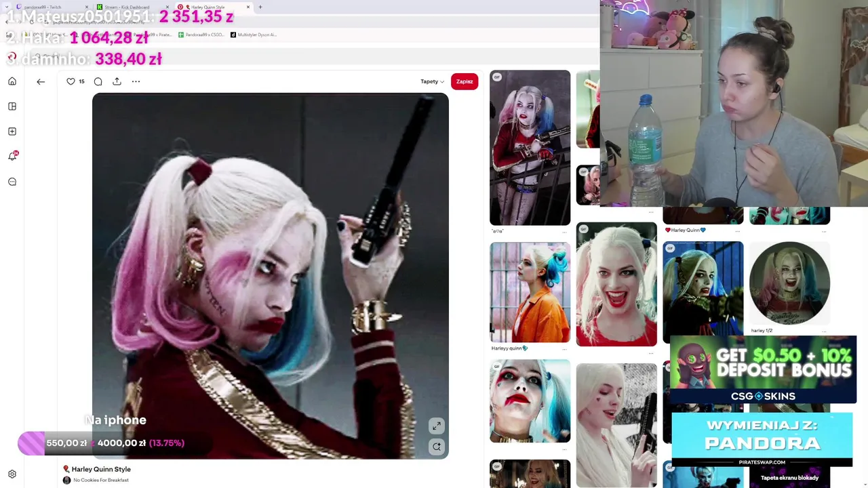Open more options under laughing Harley pin
Screen dimensions: 868x488
pyautogui.click(x=651, y=353)
